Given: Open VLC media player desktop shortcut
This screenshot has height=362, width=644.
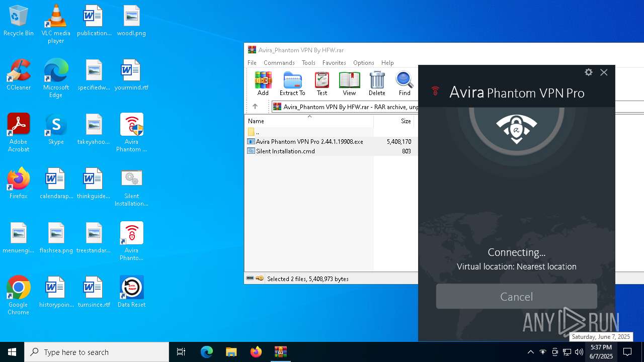Looking at the screenshot, I should click(56, 24).
